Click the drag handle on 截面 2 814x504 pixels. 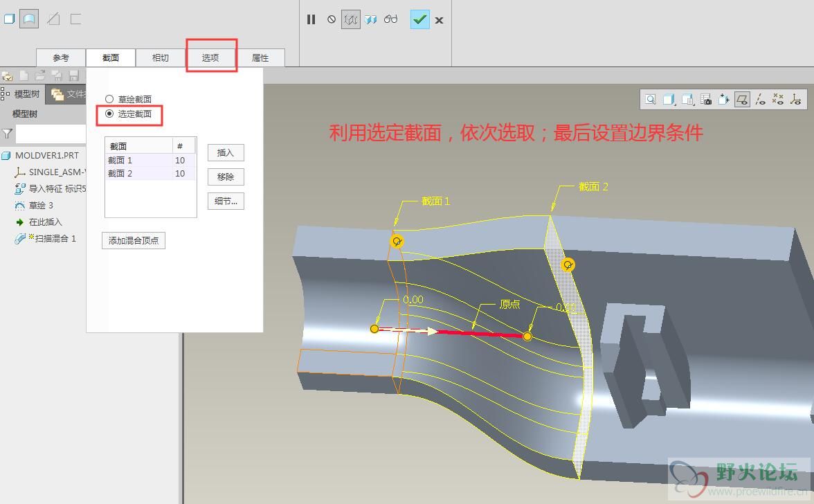tap(568, 265)
